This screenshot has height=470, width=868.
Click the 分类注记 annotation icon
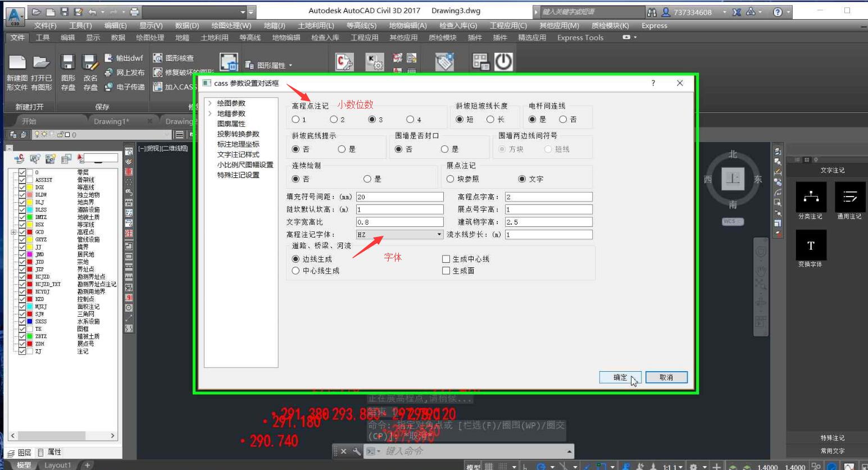point(811,197)
